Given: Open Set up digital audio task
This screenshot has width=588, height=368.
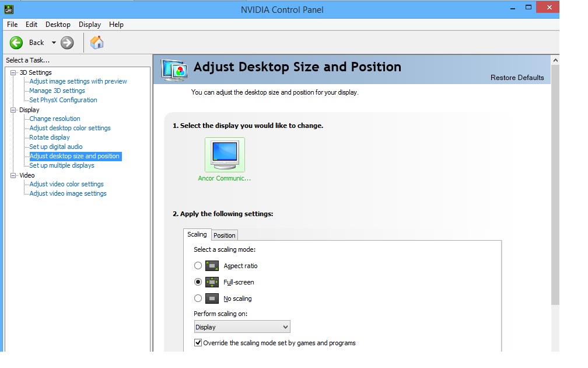Looking at the screenshot, I should pos(56,147).
